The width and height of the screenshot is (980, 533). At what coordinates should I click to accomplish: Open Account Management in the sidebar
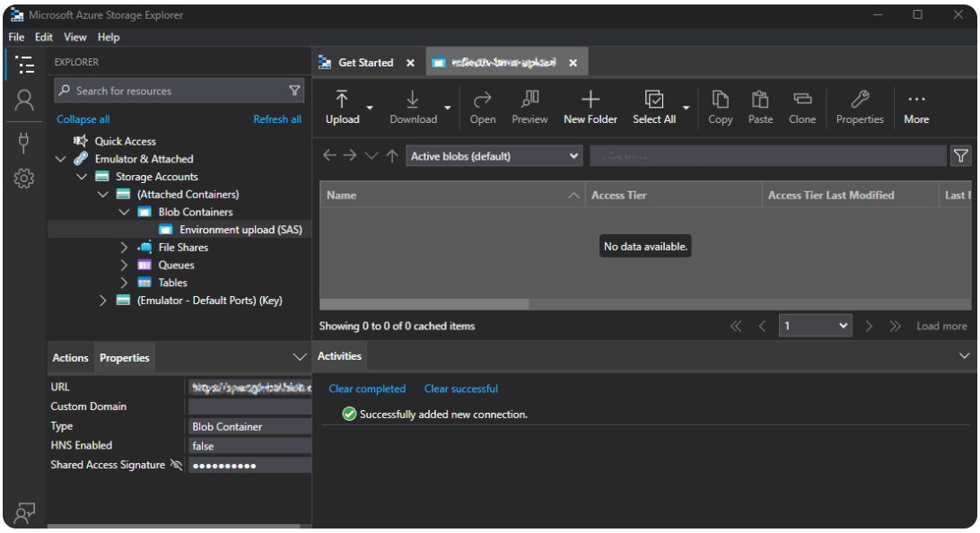[24, 100]
